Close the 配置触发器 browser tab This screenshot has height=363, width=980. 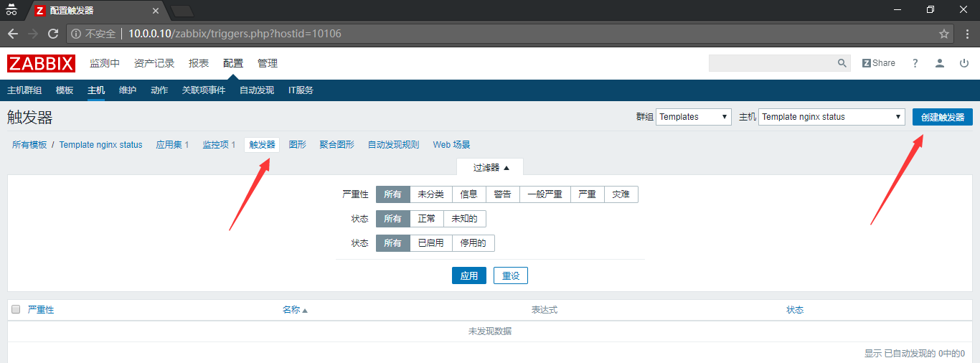(155, 11)
